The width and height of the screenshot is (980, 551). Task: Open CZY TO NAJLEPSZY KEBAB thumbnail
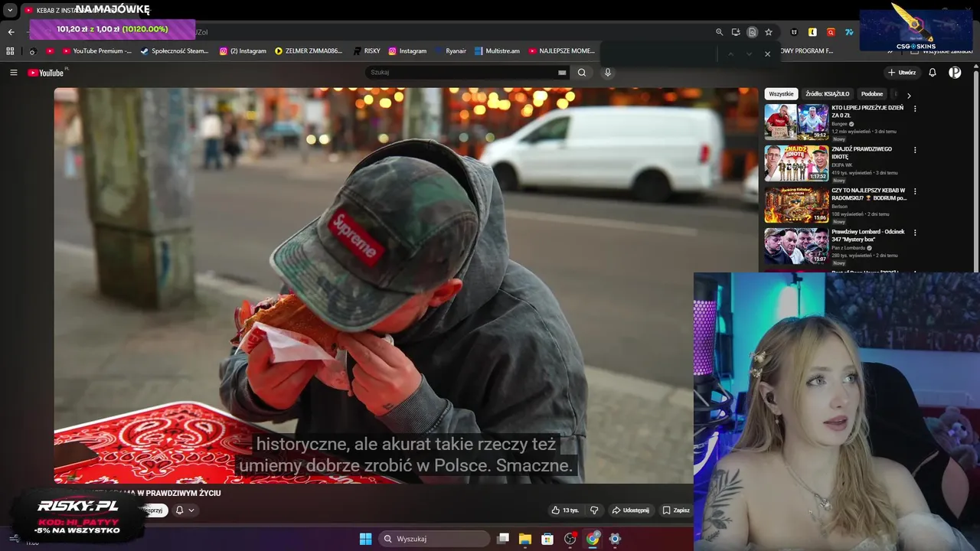(796, 204)
